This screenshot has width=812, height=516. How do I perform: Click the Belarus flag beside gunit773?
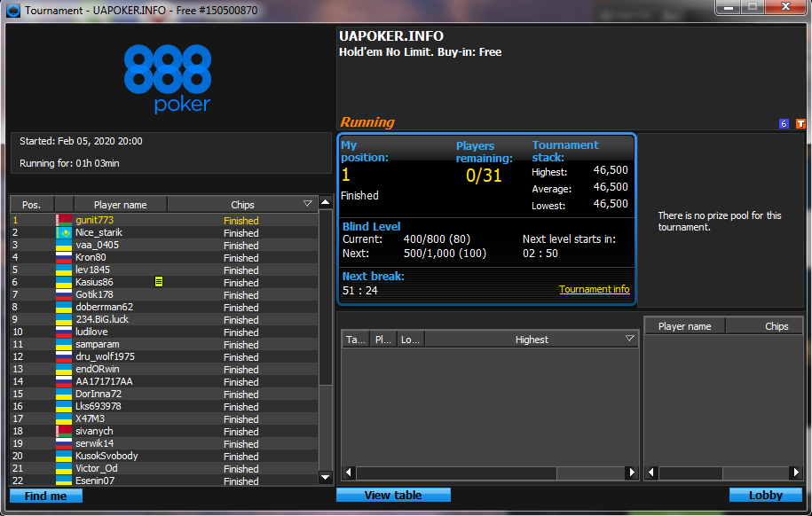64,220
